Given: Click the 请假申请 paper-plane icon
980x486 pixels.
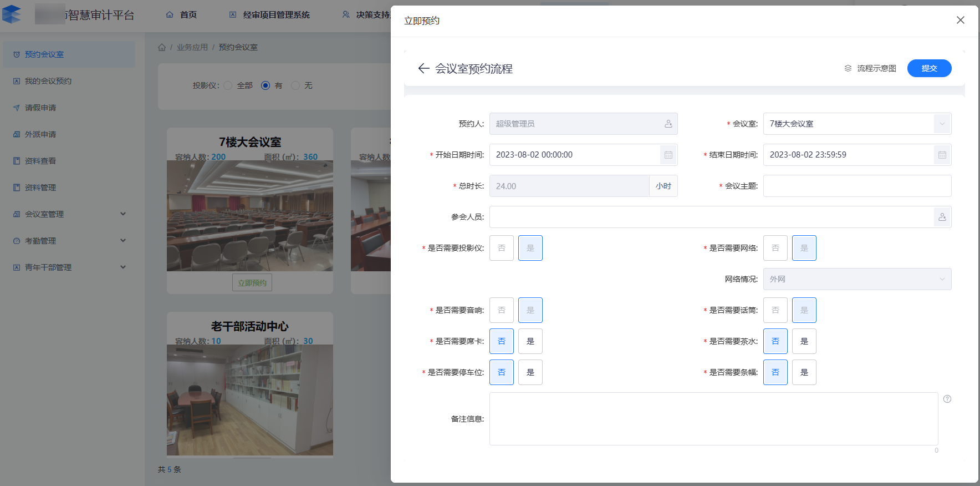Looking at the screenshot, I should point(17,108).
